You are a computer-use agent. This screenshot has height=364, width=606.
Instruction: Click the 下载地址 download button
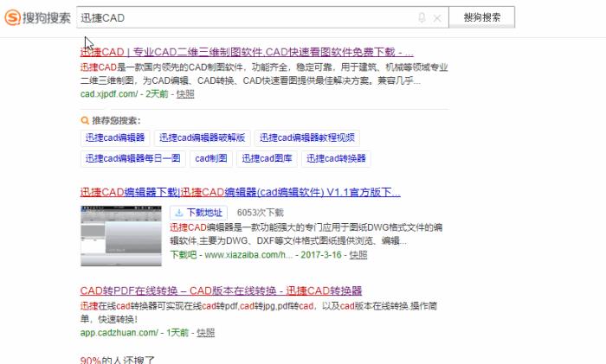coord(198,213)
